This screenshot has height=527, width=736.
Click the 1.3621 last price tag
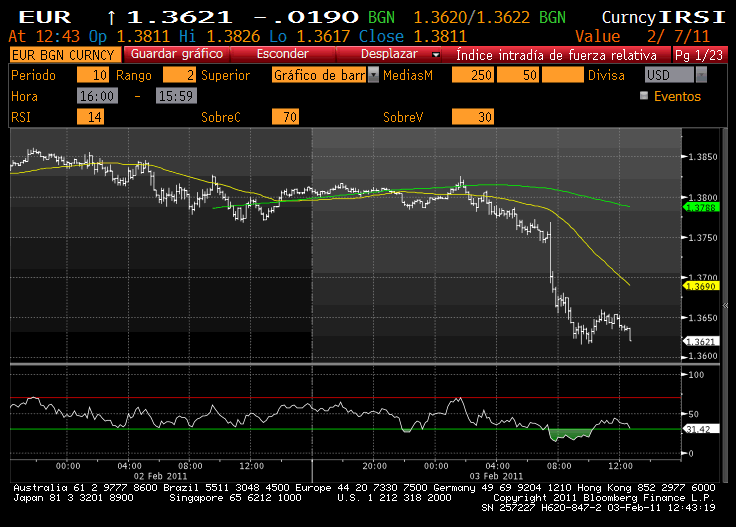tap(697, 341)
